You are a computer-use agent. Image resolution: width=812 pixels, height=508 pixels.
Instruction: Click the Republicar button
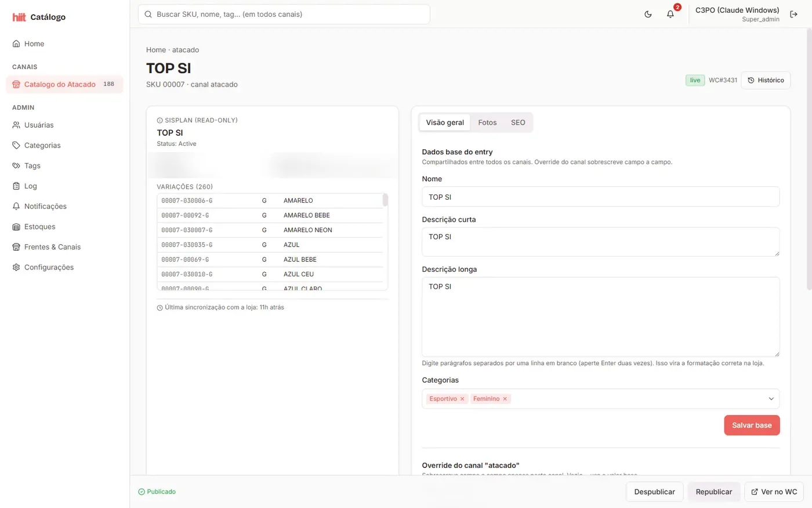click(714, 492)
